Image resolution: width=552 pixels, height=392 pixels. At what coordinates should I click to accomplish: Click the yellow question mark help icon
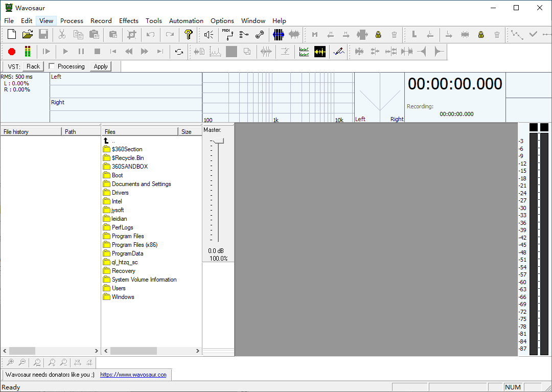click(x=189, y=35)
